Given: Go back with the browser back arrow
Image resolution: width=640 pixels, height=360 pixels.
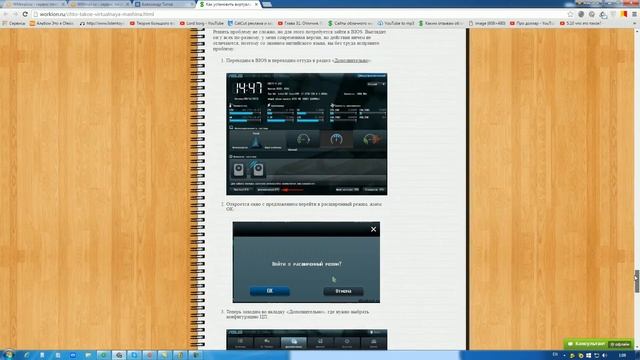Looking at the screenshot, I should click(6, 14).
